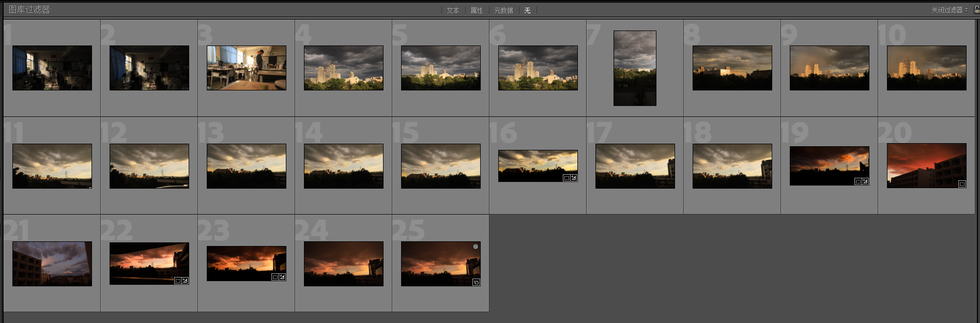The image size is (980, 323).
Task: Switch to the 元数据 filter tab
Action: coord(503,10)
